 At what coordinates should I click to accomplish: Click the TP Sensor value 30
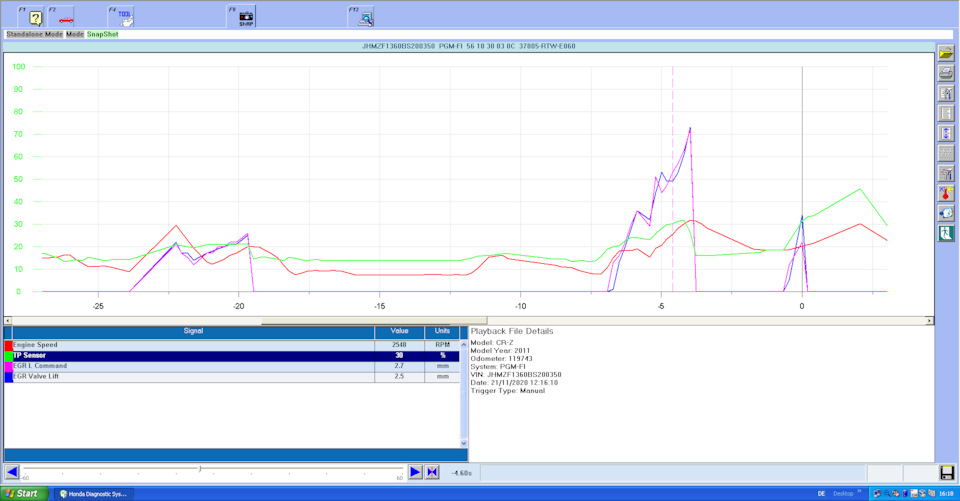coord(399,355)
